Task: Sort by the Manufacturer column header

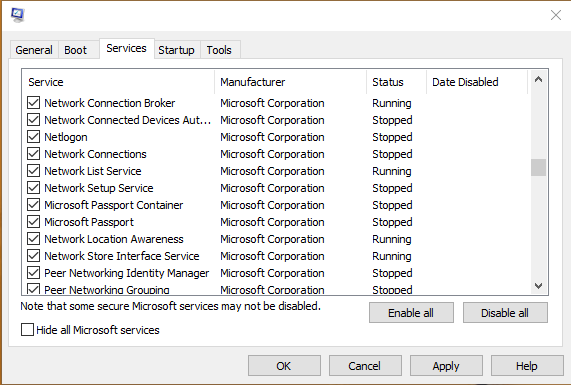Action: coord(291,82)
